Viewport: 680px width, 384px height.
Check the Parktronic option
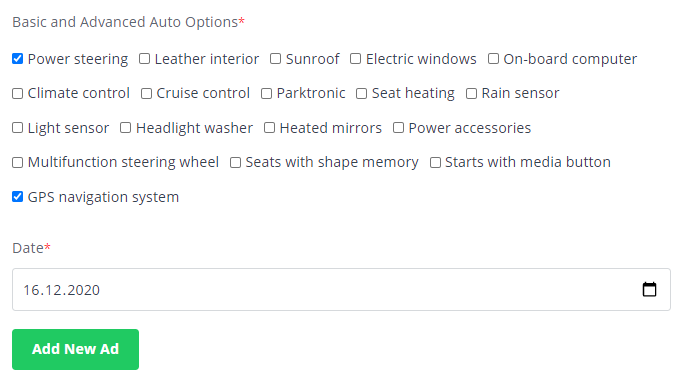click(266, 93)
